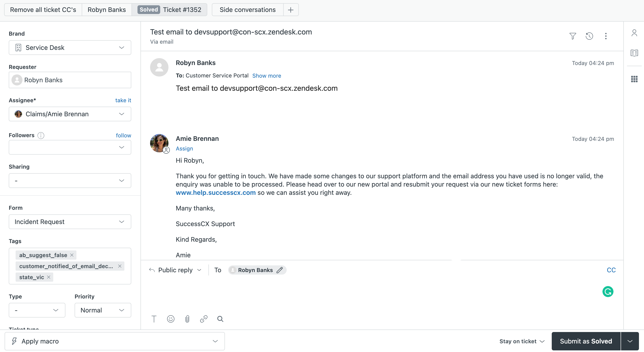Open the more ticket actions menu
The height and width of the screenshot is (352, 644).
606,36
